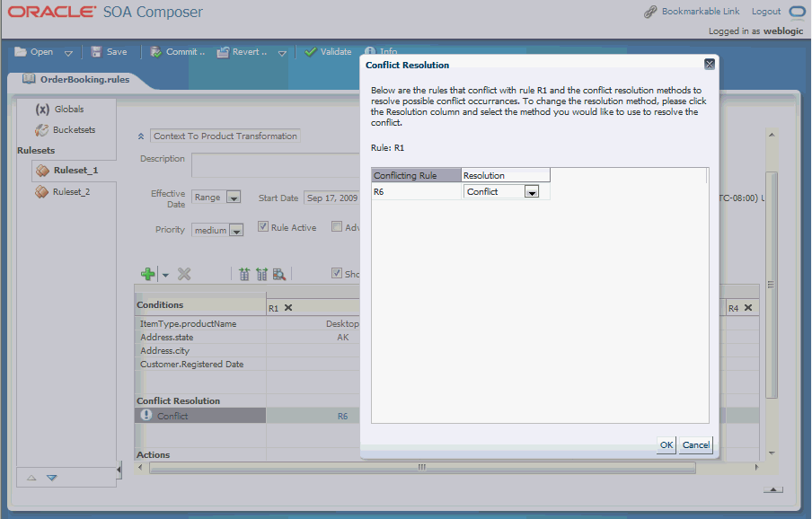
Task: Close the Conflict Resolution dialog
Action: click(710, 64)
